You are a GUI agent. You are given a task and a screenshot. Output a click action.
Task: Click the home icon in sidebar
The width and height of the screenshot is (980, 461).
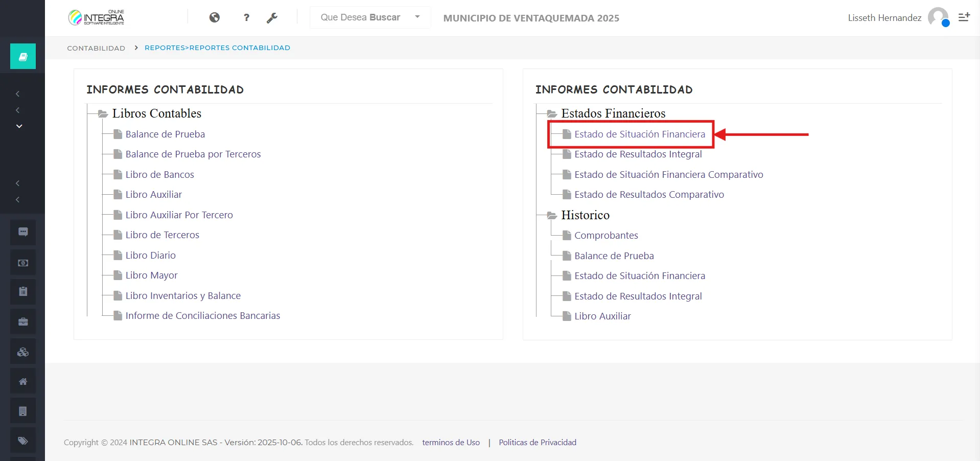coord(23,381)
